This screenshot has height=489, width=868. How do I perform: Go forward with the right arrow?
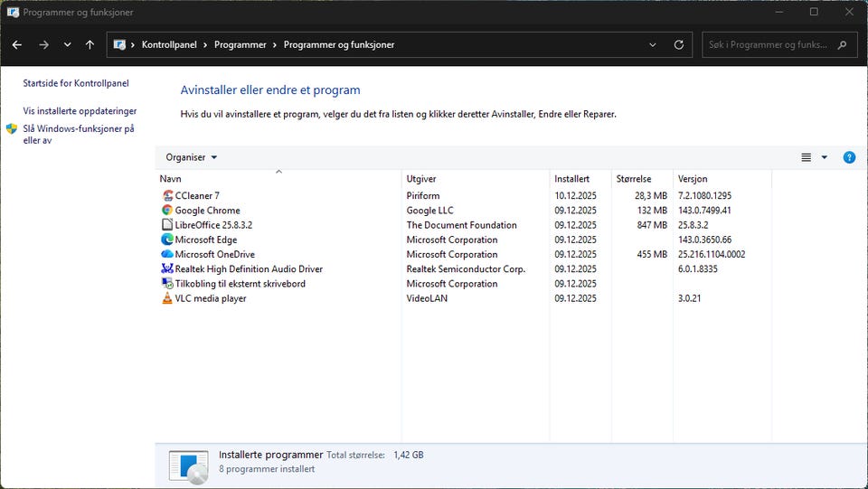pos(43,45)
